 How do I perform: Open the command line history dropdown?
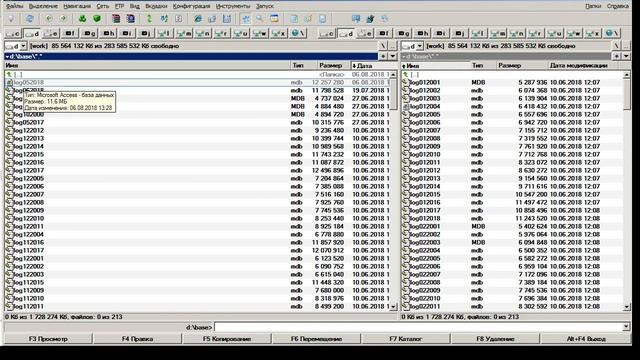[x=626, y=327]
